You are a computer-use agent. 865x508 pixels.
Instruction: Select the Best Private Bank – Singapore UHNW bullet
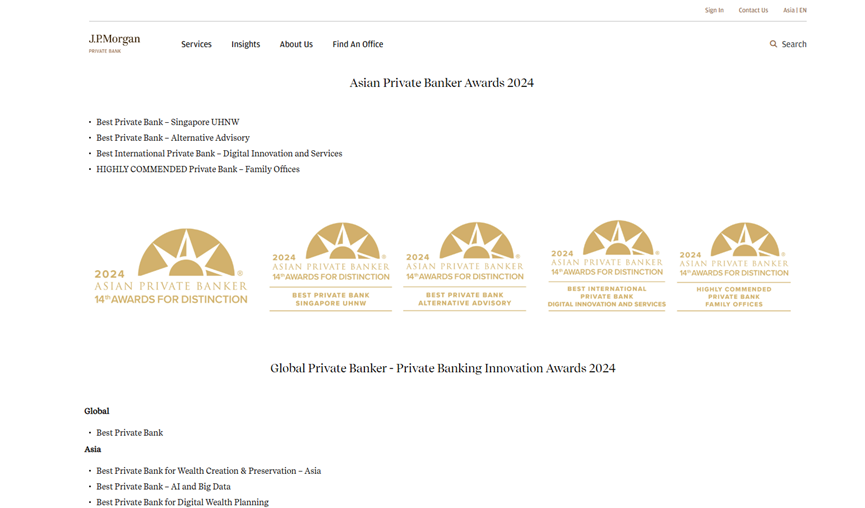coord(168,122)
